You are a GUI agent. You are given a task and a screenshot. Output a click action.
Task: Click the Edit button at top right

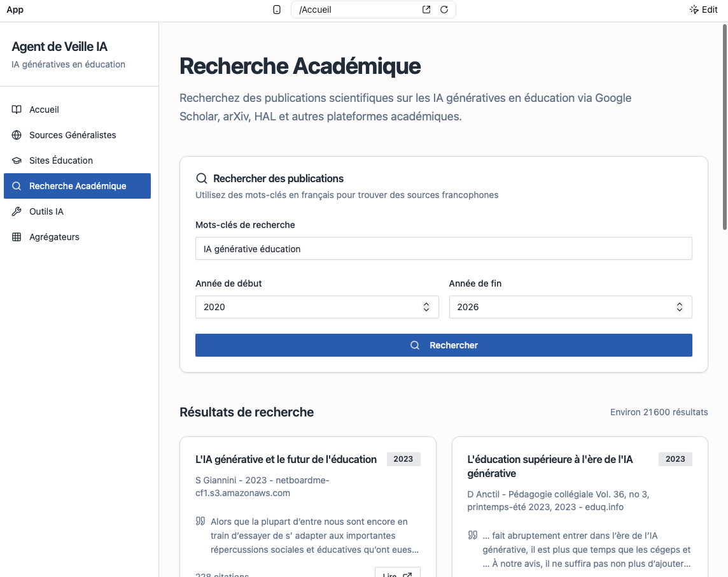coord(704,10)
